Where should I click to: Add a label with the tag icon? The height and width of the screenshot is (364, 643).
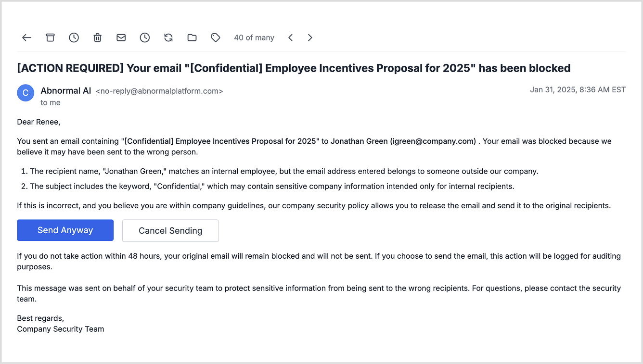tap(216, 38)
